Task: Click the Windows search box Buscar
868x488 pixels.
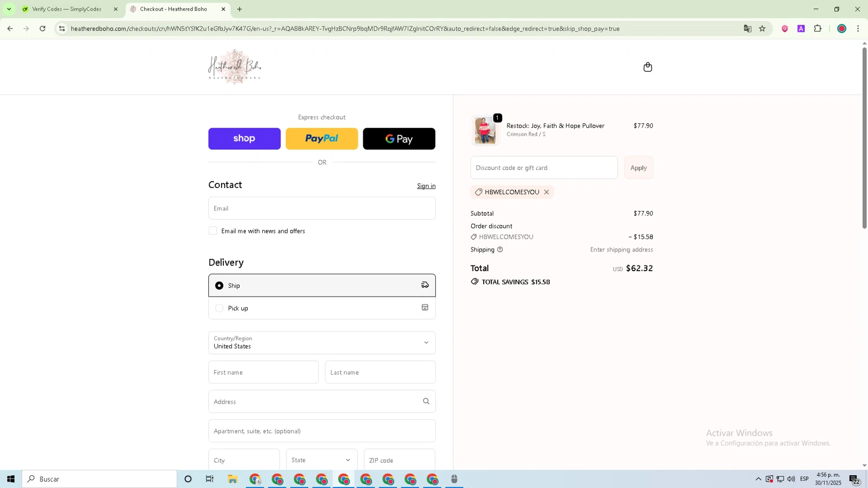Action: pyautogui.click(x=100, y=479)
